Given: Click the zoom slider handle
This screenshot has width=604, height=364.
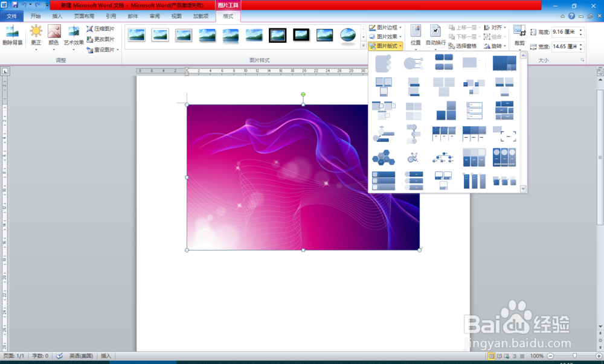Looking at the screenshot, I should (575, 356).
